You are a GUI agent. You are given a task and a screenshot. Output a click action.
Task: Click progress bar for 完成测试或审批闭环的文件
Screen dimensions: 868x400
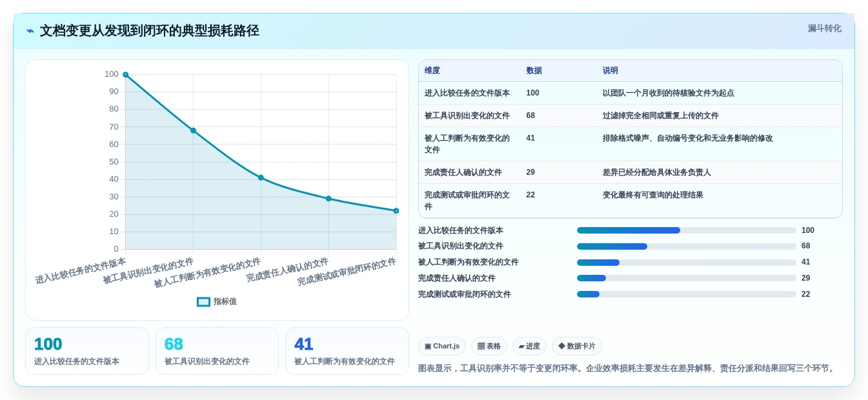(687, 294)
